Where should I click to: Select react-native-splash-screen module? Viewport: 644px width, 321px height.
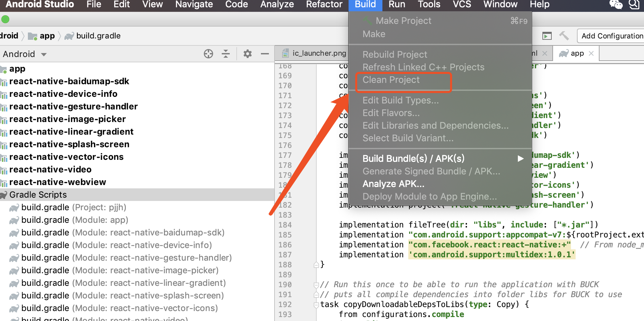coord(69,144)
